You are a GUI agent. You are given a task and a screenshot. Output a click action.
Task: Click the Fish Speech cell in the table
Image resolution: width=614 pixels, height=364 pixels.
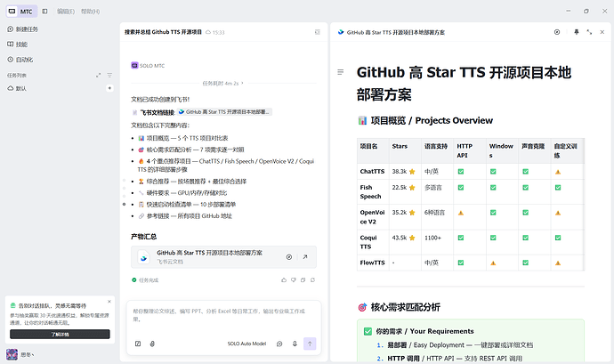(x=372, y=192)
